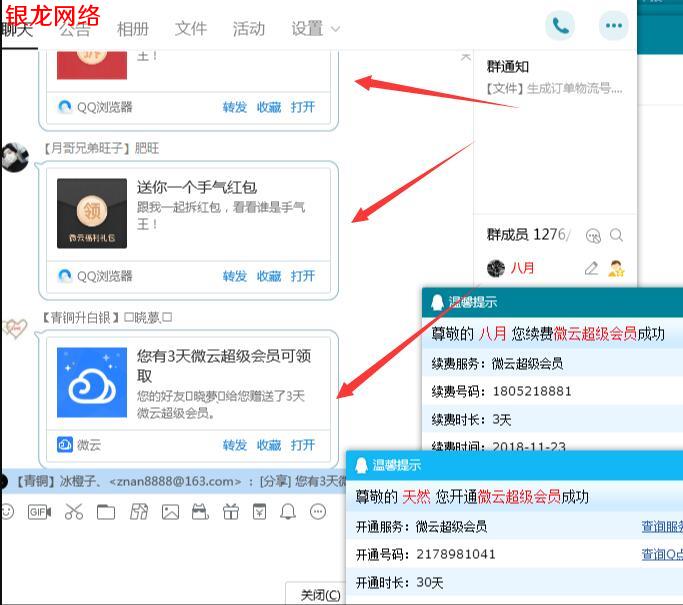
Task: Open the gift box tool
Action: click(x=230, y=512)
